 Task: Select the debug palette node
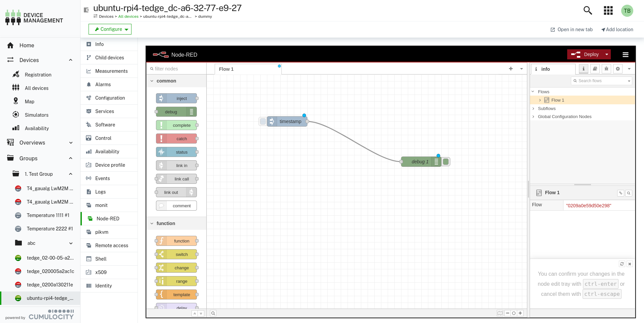[x=176, y=112]
